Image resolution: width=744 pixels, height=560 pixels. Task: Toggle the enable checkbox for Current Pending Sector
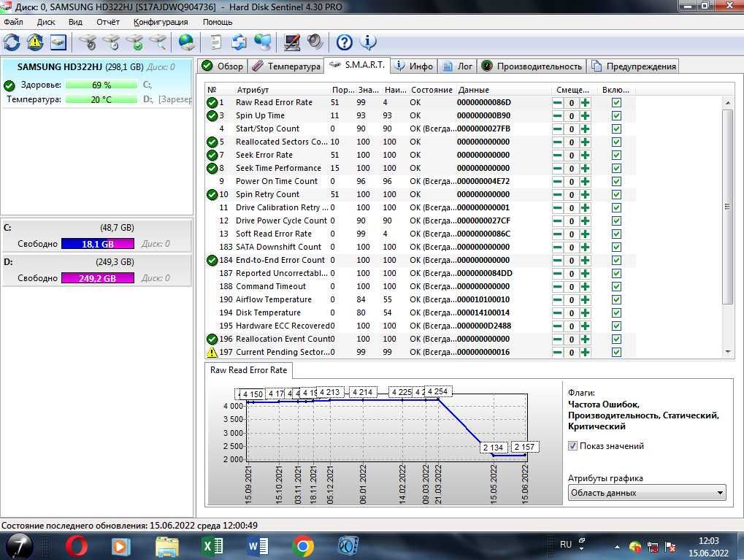pyautogui.click(x=616, y=352)
